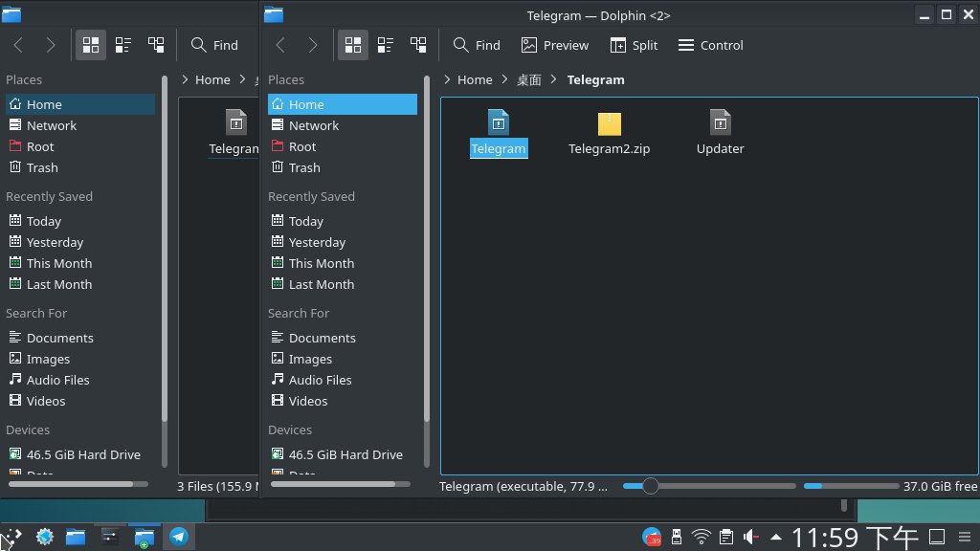Open Home place in front window sidebar
Viewport: 980px width, 551px height.
tap(343, 104)
